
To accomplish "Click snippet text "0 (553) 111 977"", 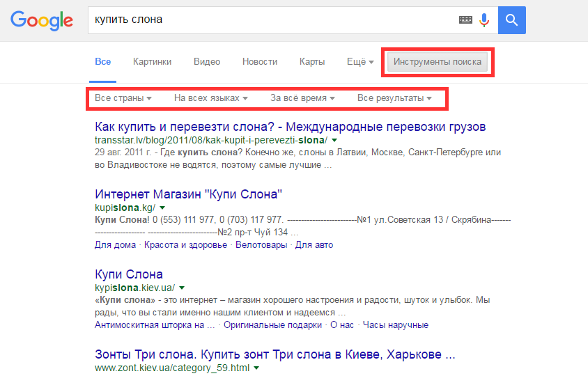I will tap(183, 219).
